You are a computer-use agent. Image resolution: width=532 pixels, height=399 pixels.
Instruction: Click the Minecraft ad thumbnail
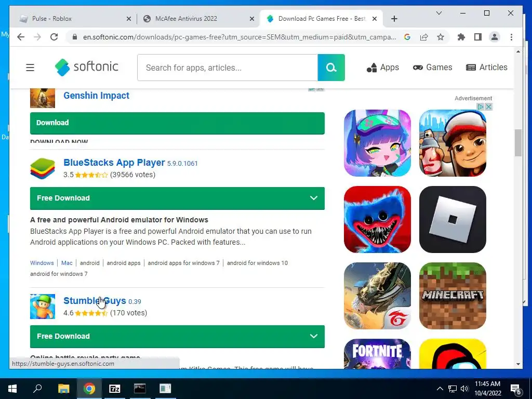(x=453, y=296)
